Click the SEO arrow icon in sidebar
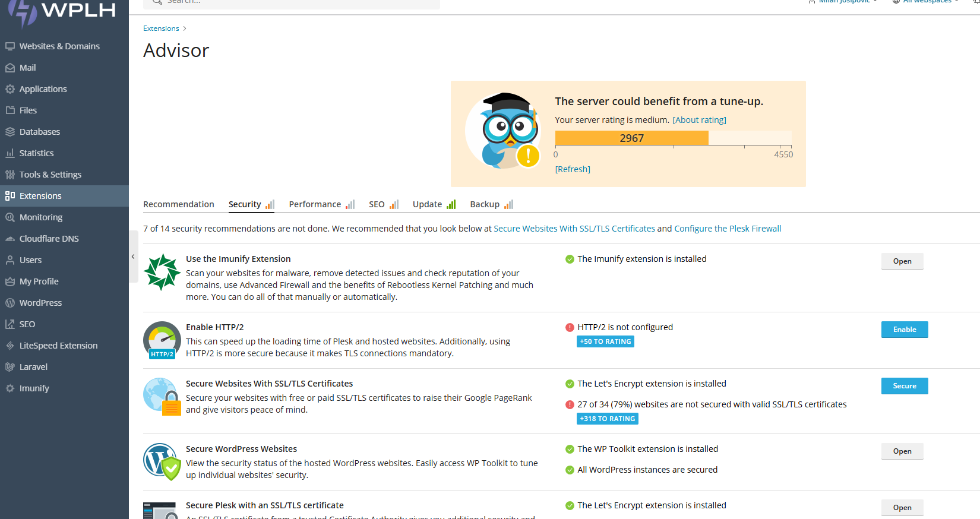Screen dimensions: 980x519 click(x=10, y=324)
